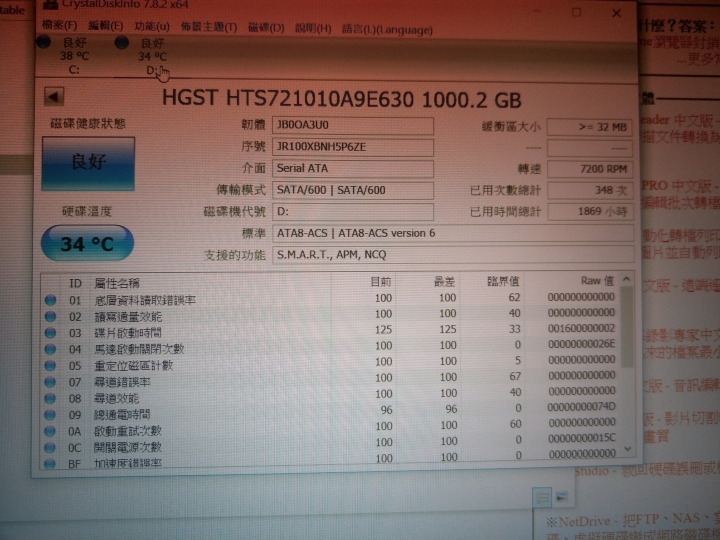Click the ATA8-ACS standard field
Image resolution: width=720 pixels, height=540 pixels.
pos(453,233)
